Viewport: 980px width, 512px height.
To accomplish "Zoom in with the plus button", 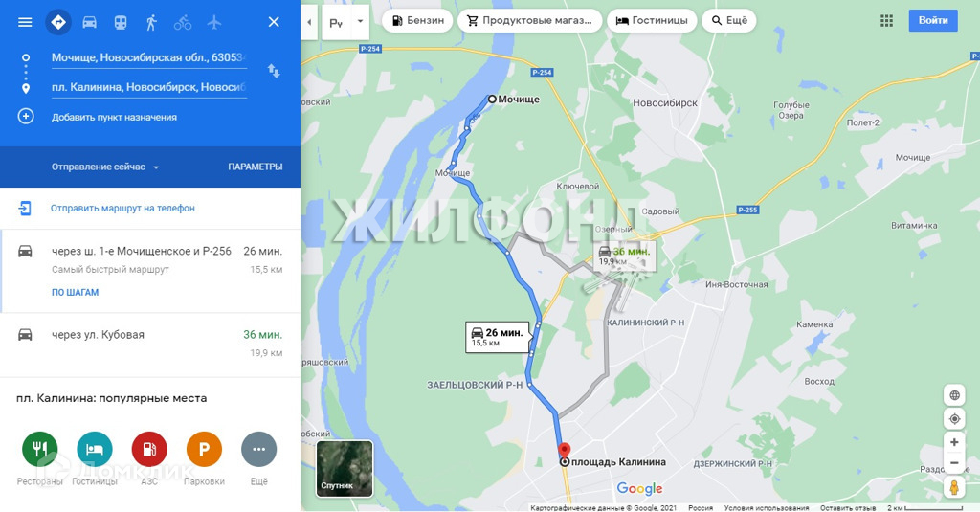I will [x=954, y=442].
